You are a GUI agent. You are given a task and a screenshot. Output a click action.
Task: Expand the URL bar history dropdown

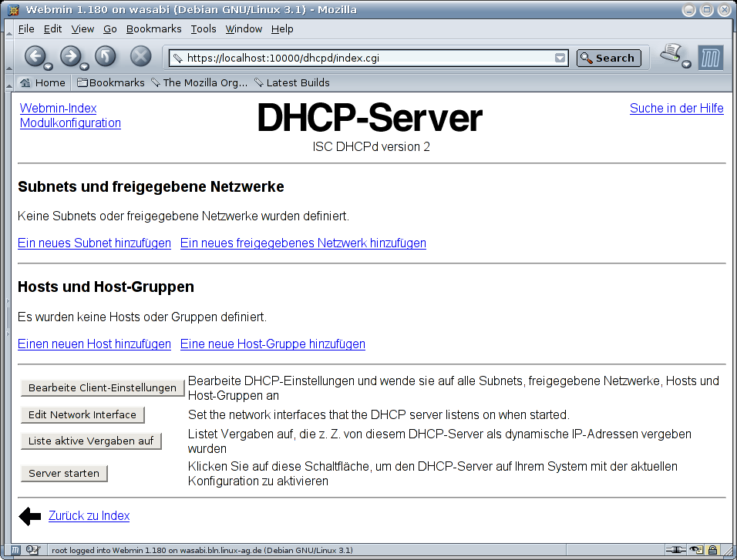point(560,58)
